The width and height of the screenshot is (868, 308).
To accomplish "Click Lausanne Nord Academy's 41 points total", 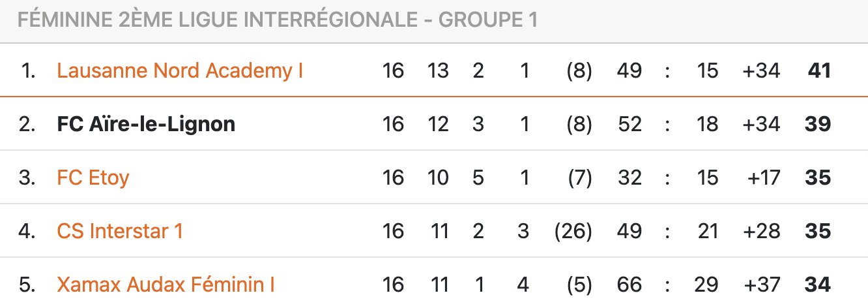I will click(819, 70).
